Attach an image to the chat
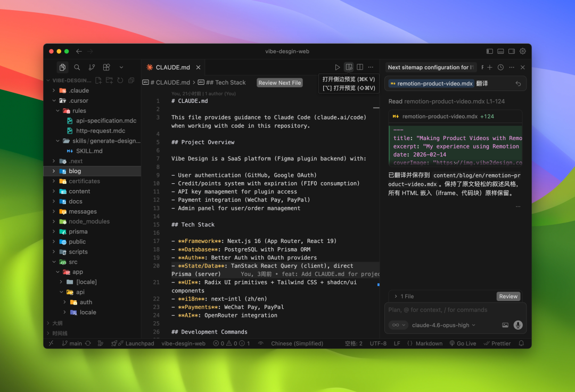The width and height of the screenshot is (575, 392). tap(505, 325)
